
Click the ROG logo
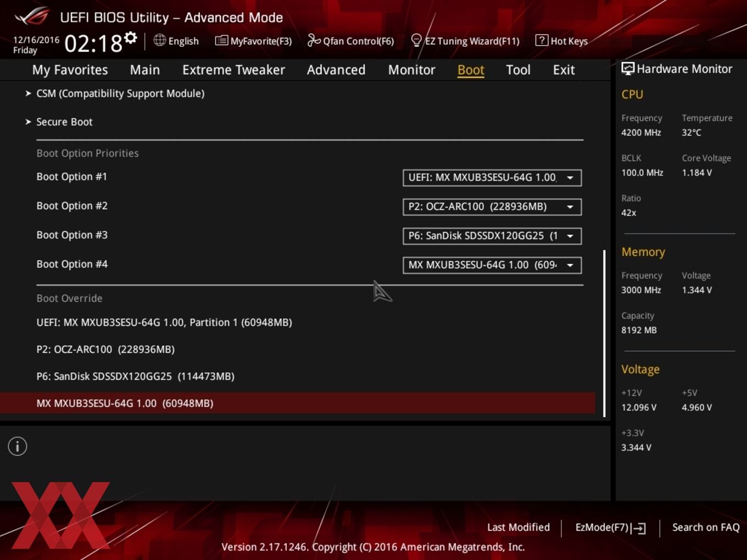click(32, 16)
